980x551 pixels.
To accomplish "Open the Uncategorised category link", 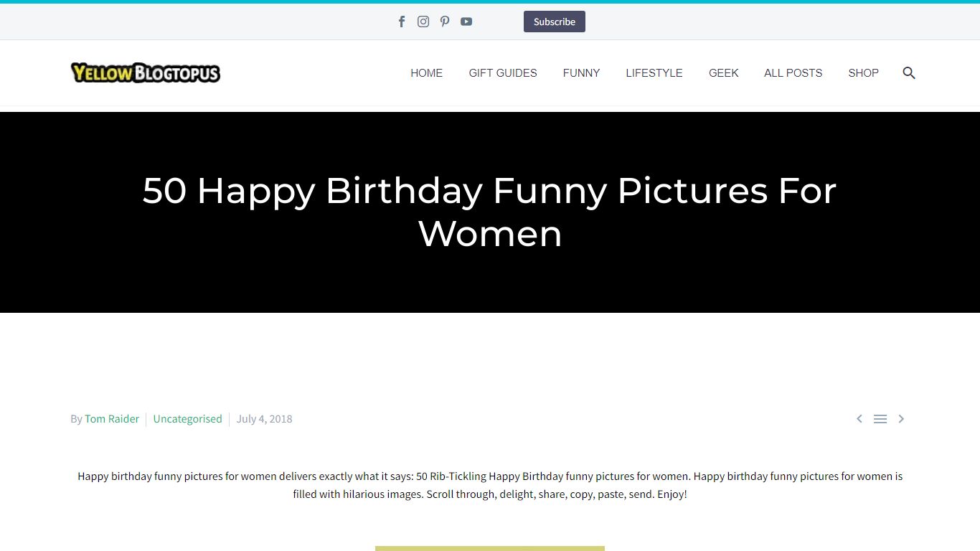I will coord(187,419).
